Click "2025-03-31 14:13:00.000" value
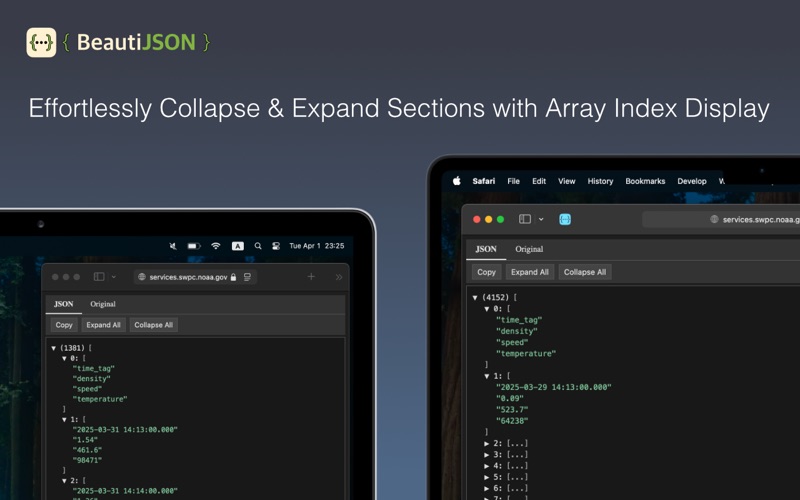 [125, 430]
